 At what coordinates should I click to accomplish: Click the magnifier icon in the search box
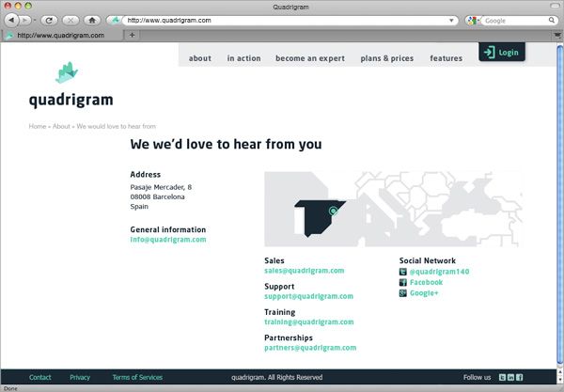(552, 20)
